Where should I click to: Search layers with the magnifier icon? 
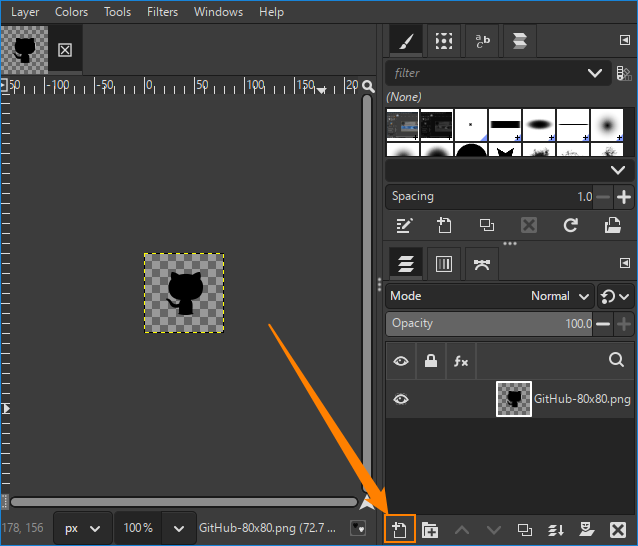tap(616, 360)
